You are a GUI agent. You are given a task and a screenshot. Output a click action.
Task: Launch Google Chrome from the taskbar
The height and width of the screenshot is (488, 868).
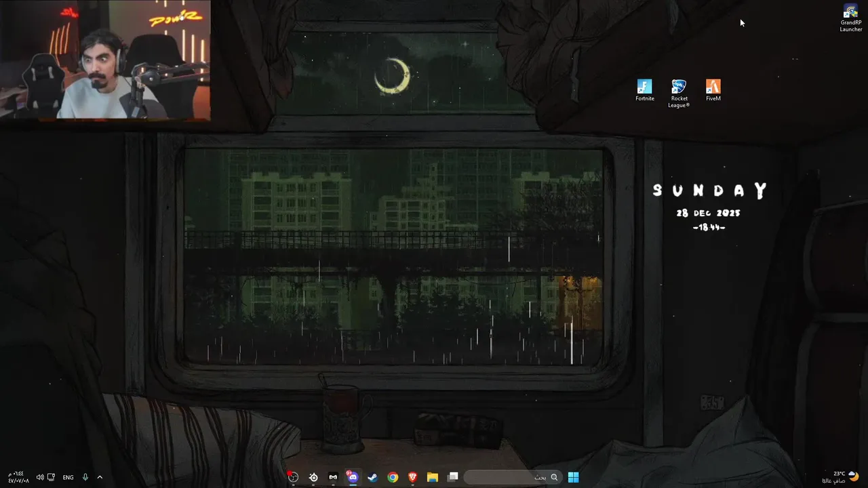click(393, 477)
